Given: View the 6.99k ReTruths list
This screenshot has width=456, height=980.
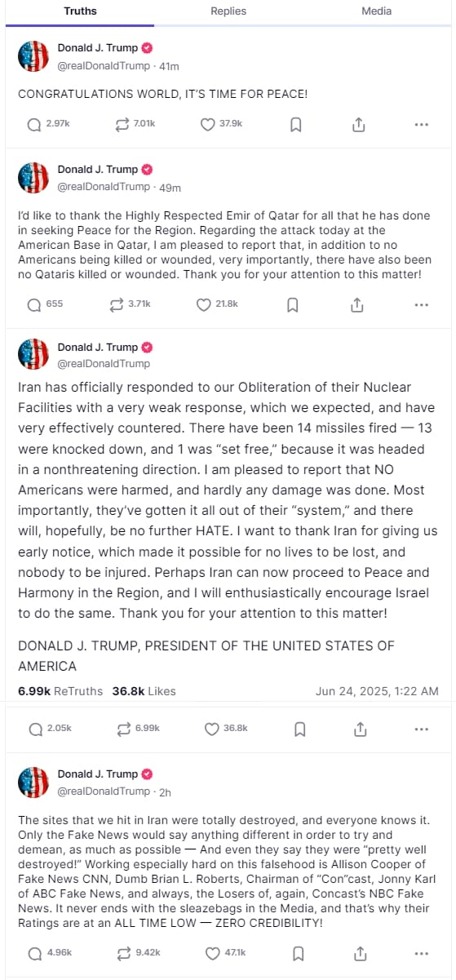Looking at the screenshot, I should pyautogui.click(x=60, y=691).
